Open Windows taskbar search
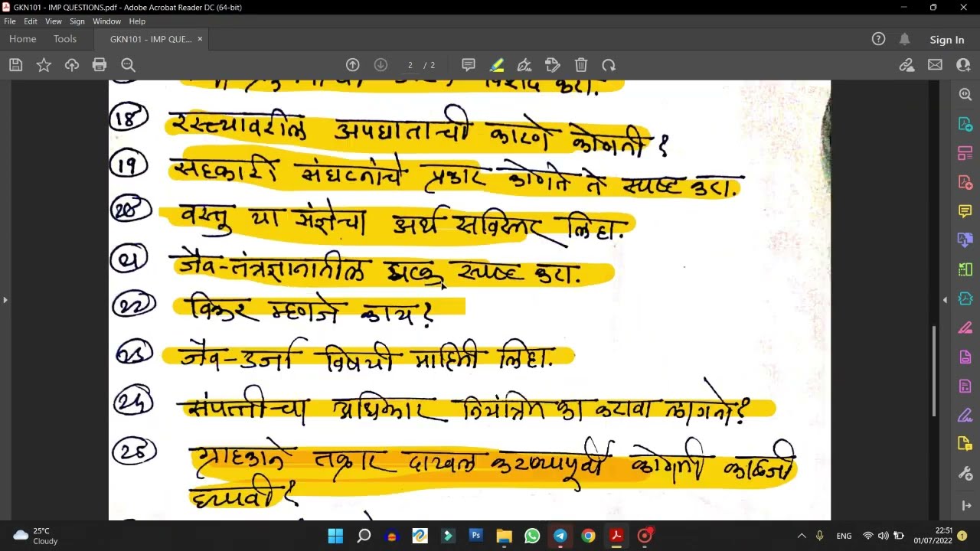980x551 pixels. click(364, 536)
